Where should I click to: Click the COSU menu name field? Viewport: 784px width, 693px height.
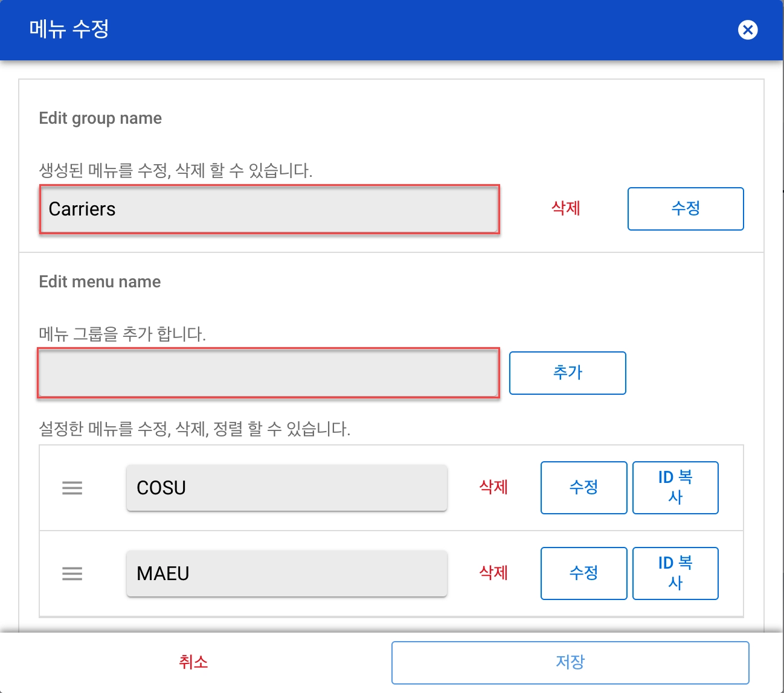point(286,488)
